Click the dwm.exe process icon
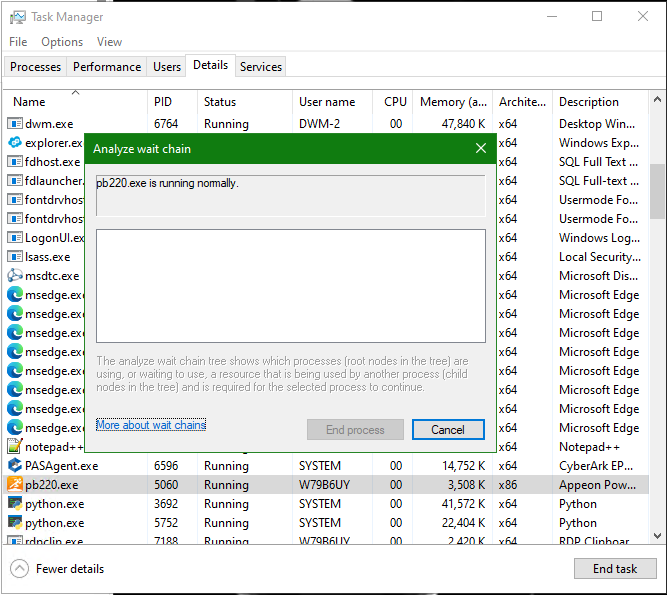Viewport: 667px width, 595px height. pyautogui.click(x=15, y=124)
